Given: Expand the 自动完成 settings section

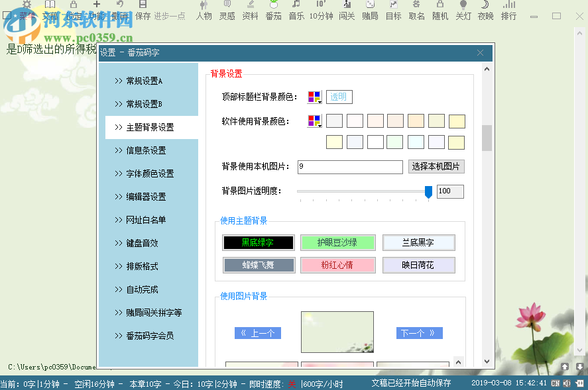Looking at the screenshot, I should (148, 289).
